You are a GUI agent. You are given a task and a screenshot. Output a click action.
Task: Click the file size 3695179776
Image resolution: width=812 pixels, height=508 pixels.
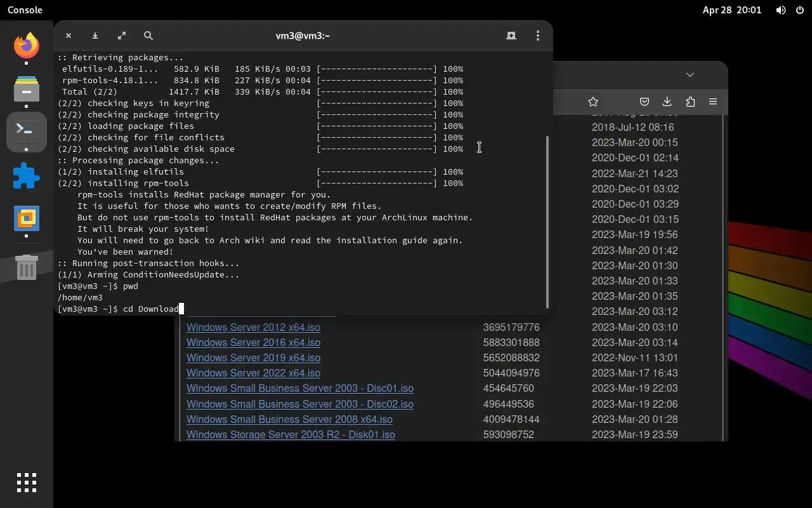pyautogui.click(x=511, y=327)
